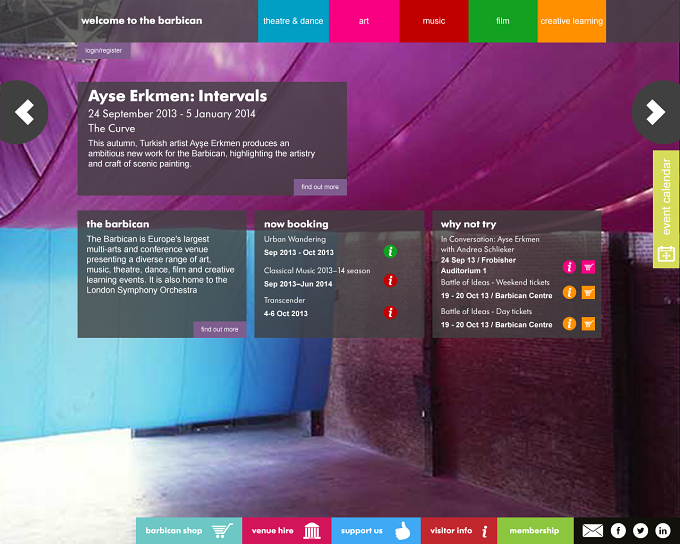Open the support us page

(376, 531)
